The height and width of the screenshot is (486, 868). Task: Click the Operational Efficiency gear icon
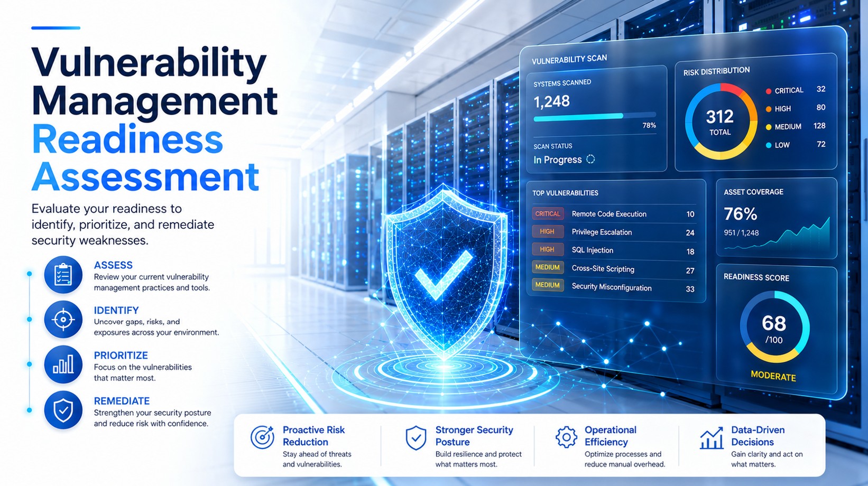(x=566, y=437)
